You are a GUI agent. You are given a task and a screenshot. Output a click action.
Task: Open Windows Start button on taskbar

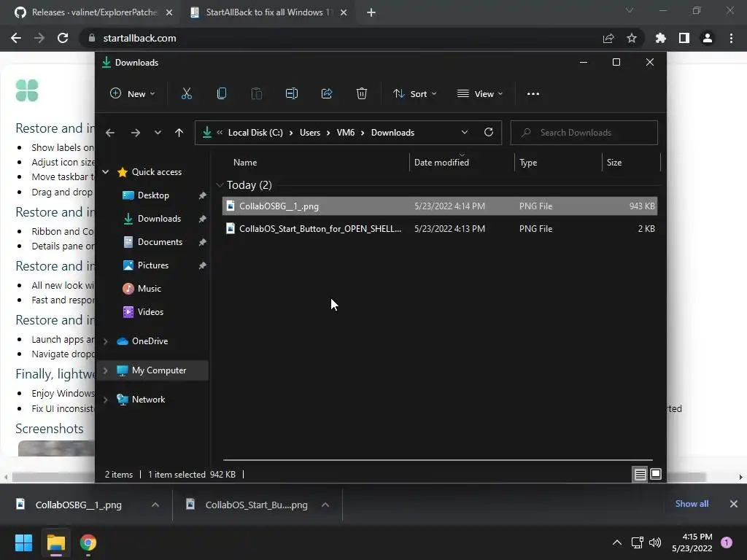(23, 542)
